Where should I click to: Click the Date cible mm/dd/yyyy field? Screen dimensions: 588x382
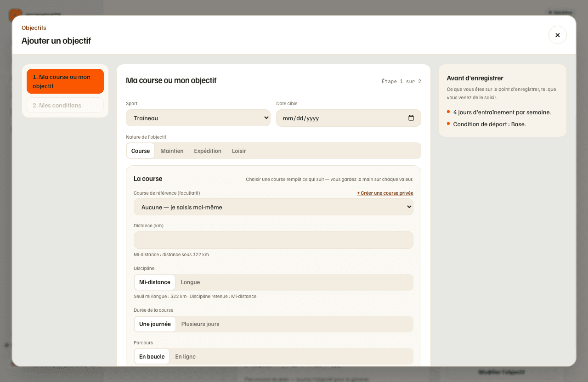[348, 118]
